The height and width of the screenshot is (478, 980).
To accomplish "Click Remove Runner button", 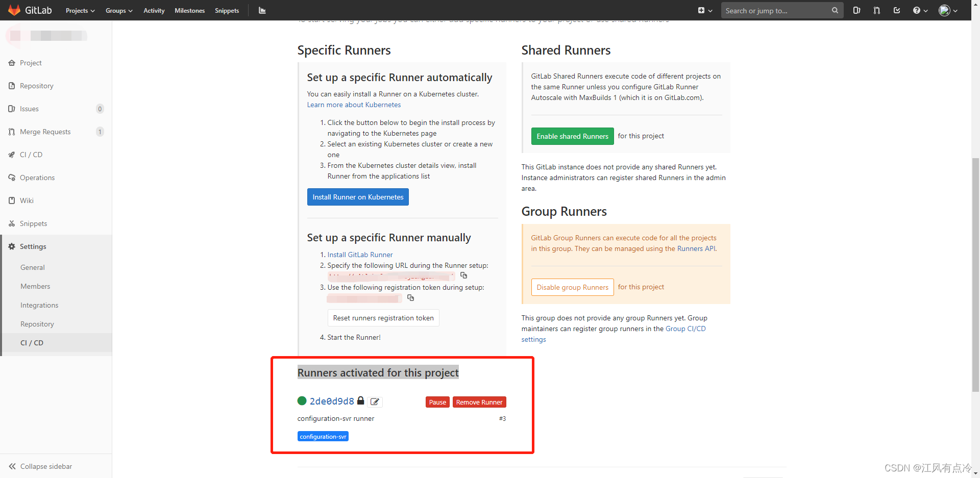I will [479, 402].
